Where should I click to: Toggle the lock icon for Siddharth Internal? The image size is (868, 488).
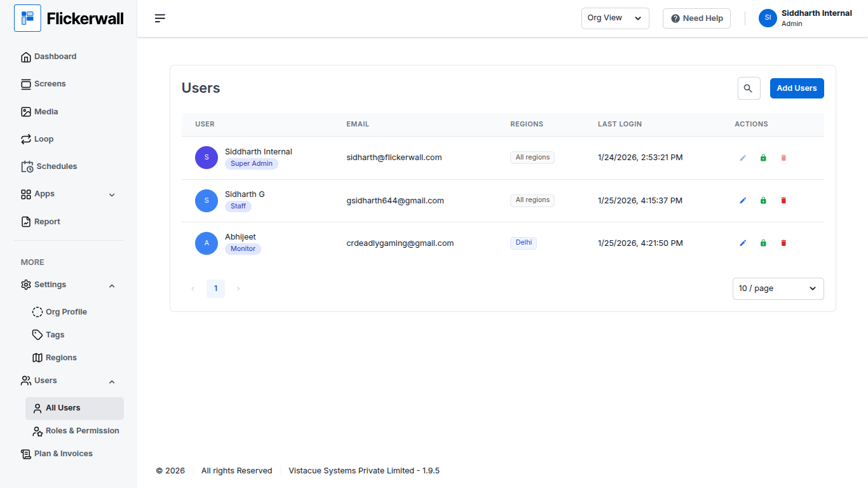(763, 158)
